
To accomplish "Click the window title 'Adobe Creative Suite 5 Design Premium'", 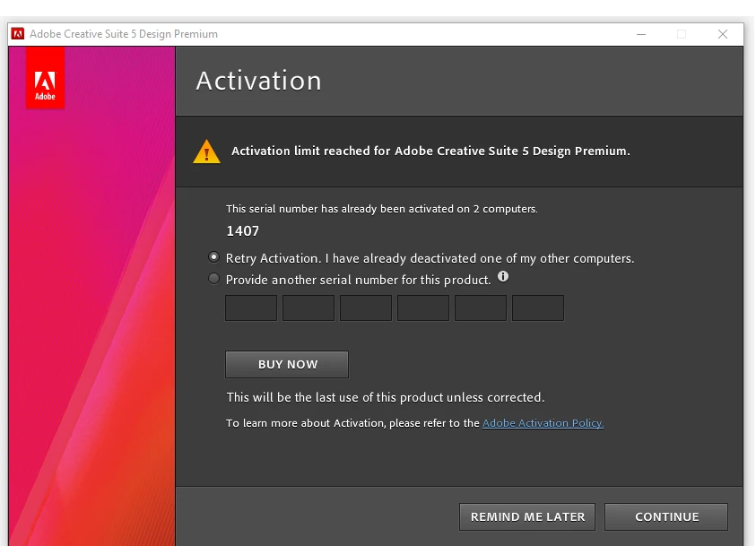I will pyautogui.click(x=124, y=34).
